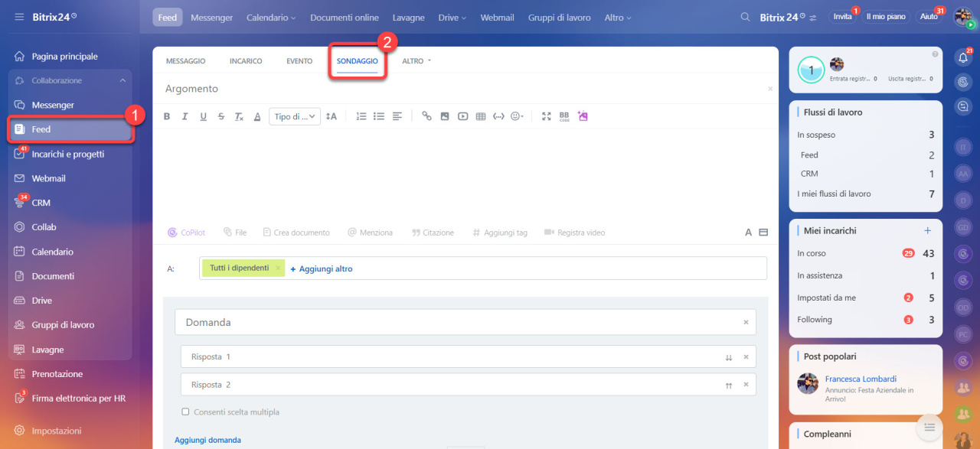
Task: Open Webmail in the left sidebar
Action: click(x=48, y=178)
